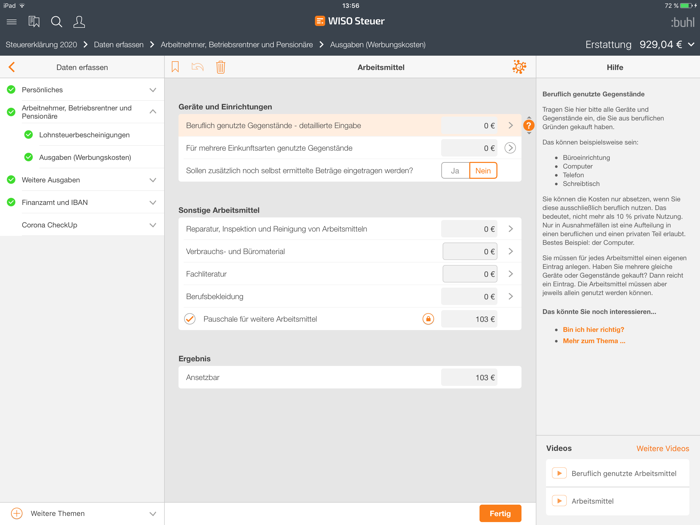Open Beruflich genutzte Gegenstände detail arrow
The width and height of the screenshot is (700, 525).
511,125
